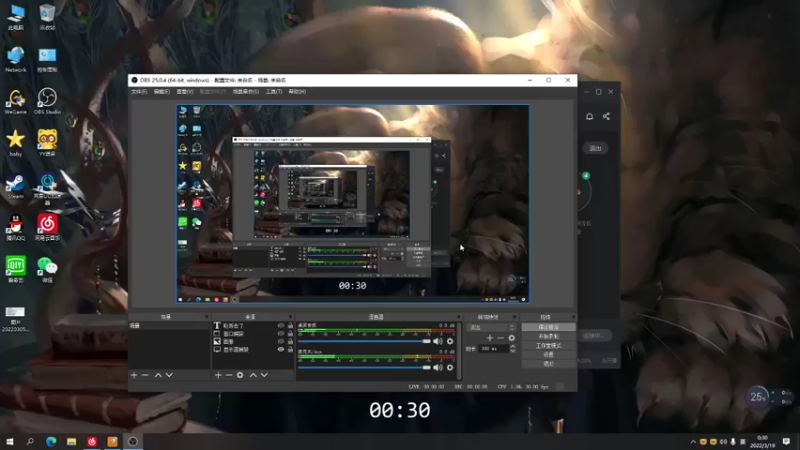Screen dimensions: 800x450
Task: Add a new source with the plus icon
Action: pyautogui.click(x=218, y=375)
